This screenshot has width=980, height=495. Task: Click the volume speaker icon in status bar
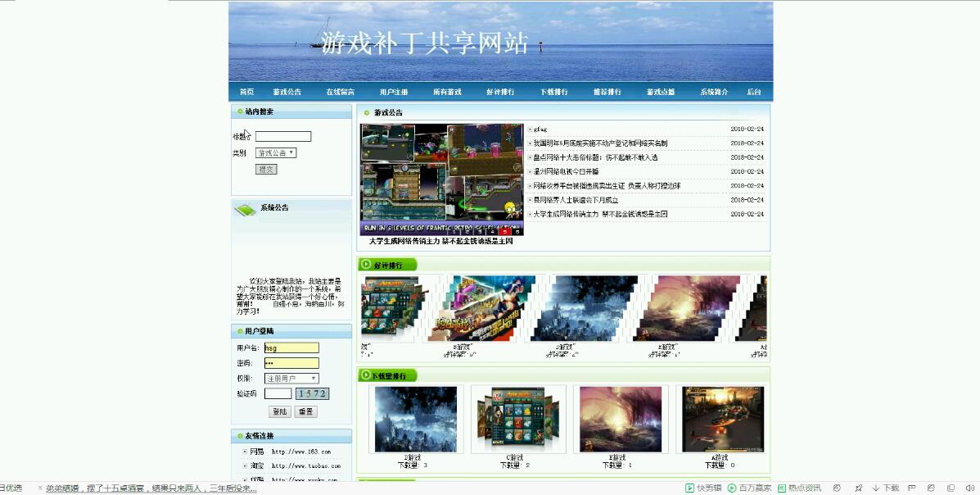tap(970, 488)
